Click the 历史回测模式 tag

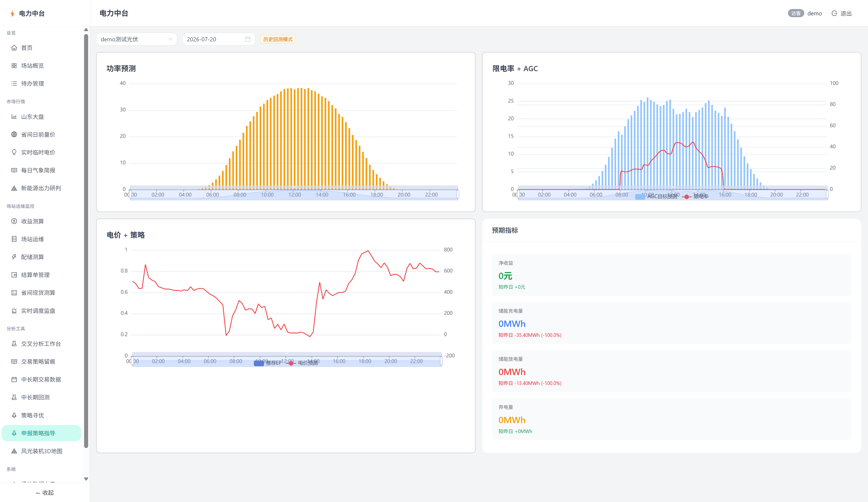pyautogui.click(x=278, y=39)
